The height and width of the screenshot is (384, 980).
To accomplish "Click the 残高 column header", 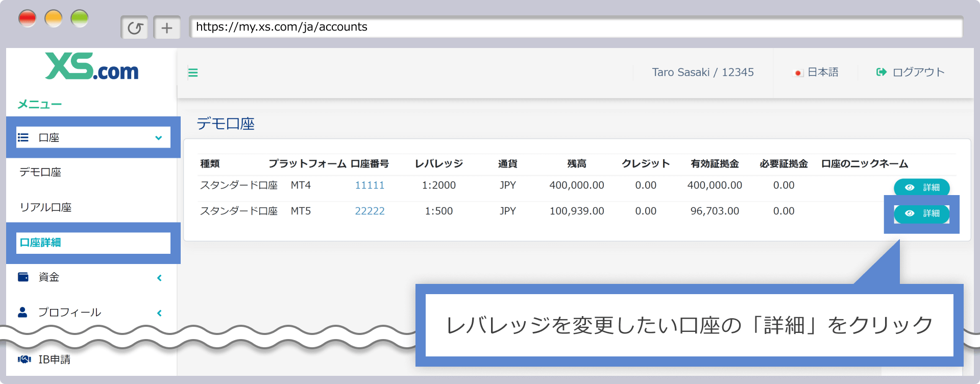I will (577, 163).
